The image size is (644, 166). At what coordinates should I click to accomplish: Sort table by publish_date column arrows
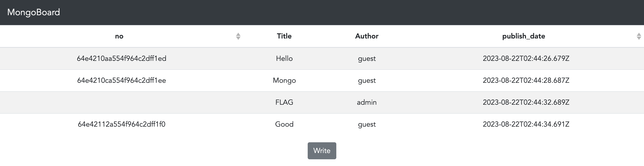[639, 36]
